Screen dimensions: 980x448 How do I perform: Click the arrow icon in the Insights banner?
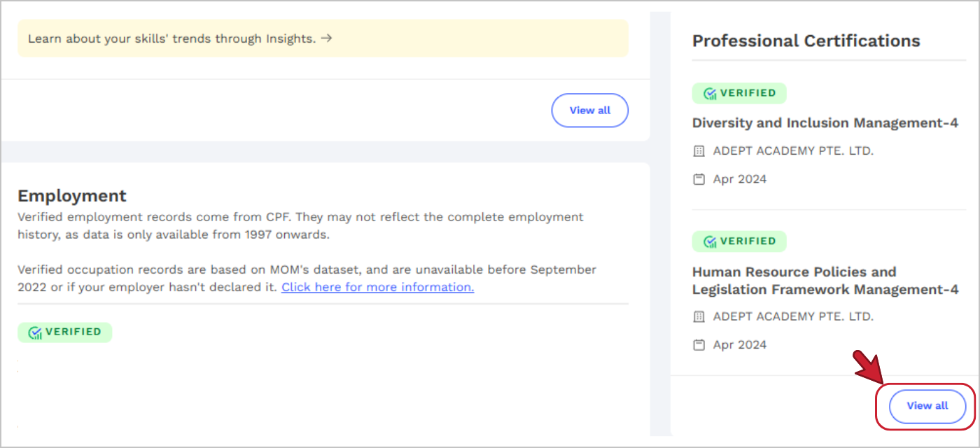point(325,38)
